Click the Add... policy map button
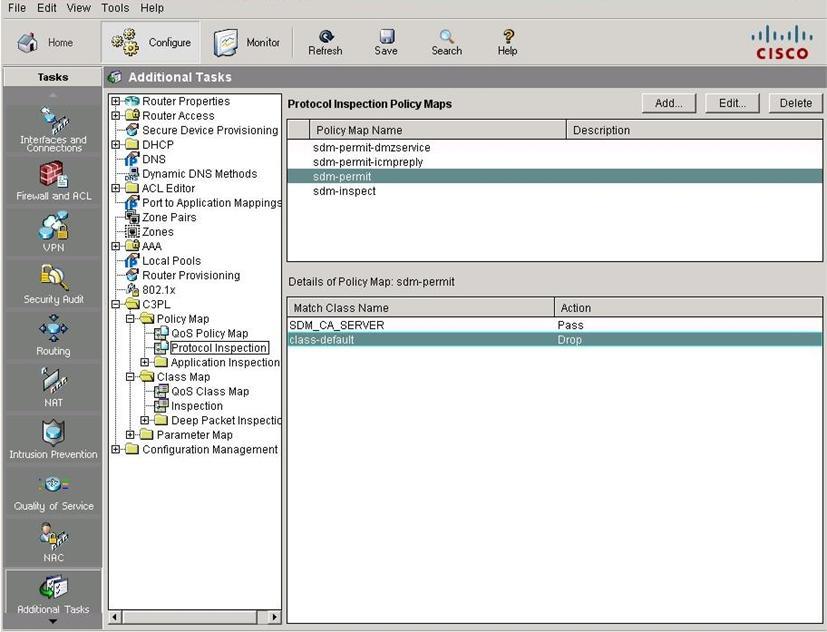The height and width of the screenshot is (632, 827). click(669, 103)
